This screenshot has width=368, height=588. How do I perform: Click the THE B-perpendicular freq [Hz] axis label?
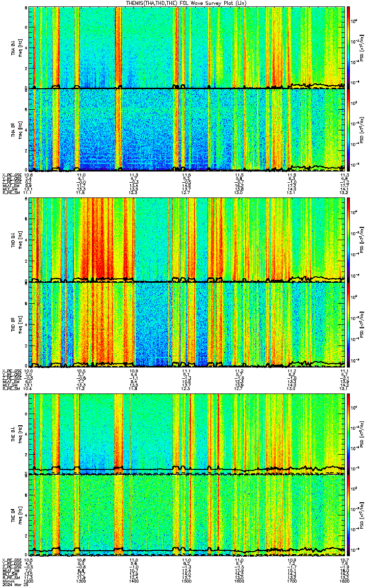pyautogui.click(x=20, y=434)
